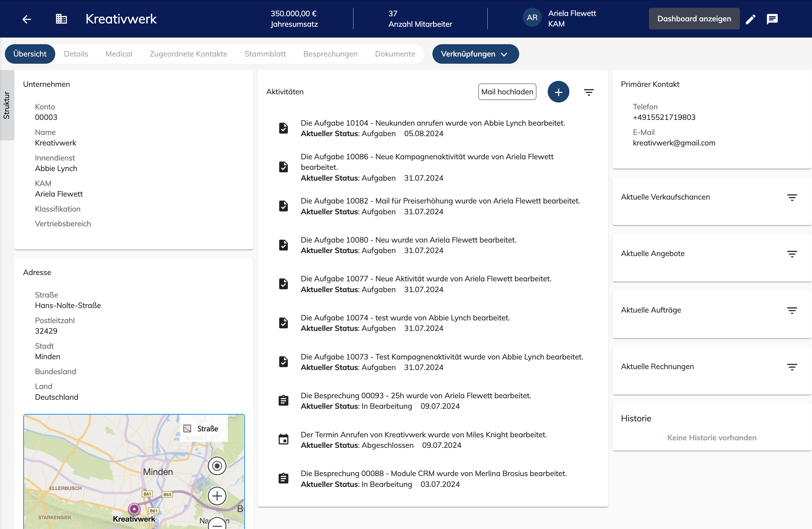Filter Aktuelle Aufträge
The width and height of the screenshot is (812, 529).
tap(792, 310)
